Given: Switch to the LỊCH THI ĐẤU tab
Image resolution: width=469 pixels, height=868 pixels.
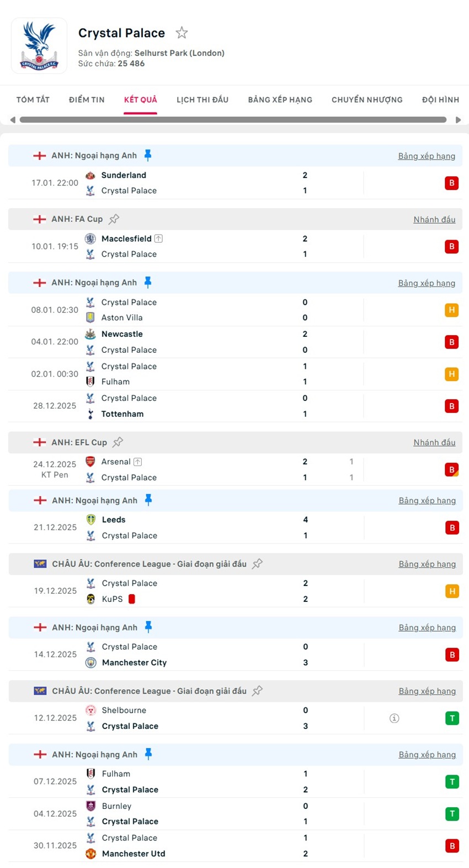Looking at the screenshot, I should [x=202, y=100].
